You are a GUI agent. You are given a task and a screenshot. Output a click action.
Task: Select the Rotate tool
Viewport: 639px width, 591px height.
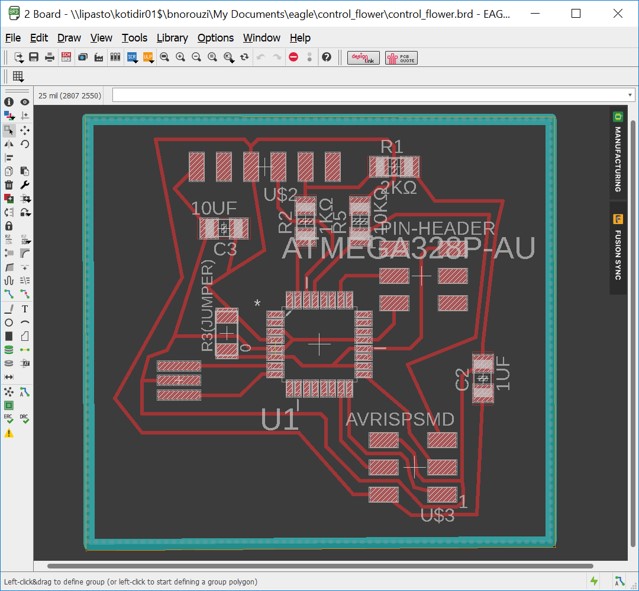click(x=25, y=144)
